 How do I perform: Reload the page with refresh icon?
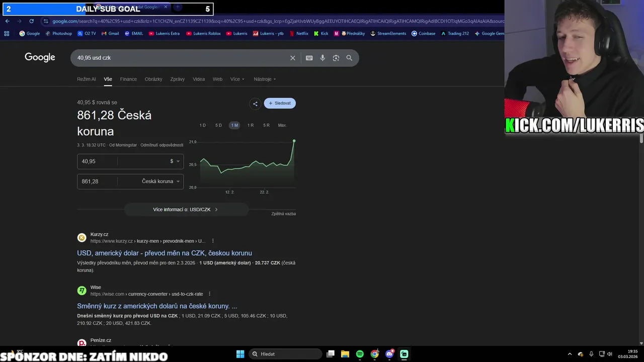[31, 21]
